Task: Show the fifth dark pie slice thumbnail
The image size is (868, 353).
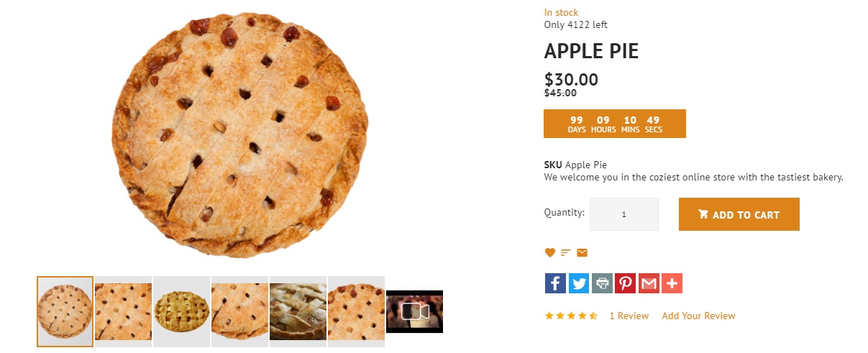Action: pos(298,311)
